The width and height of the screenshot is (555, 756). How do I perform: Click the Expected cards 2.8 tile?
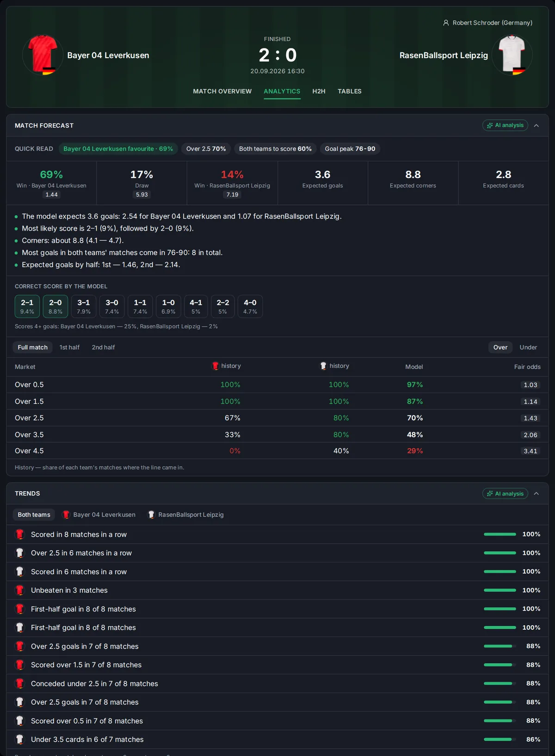[503, 183]
